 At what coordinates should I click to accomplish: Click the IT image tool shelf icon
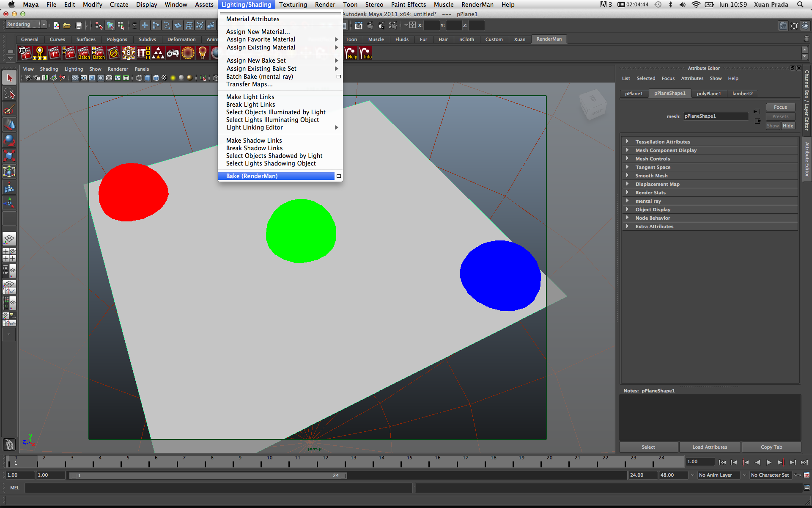click(143, 53)
